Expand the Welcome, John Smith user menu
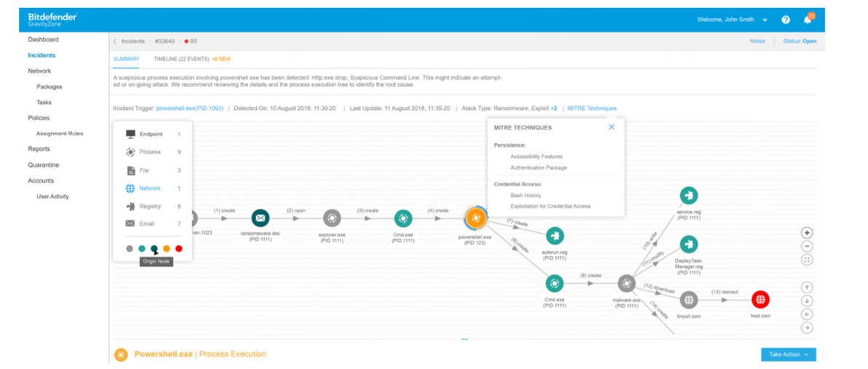 click(732, 20)
